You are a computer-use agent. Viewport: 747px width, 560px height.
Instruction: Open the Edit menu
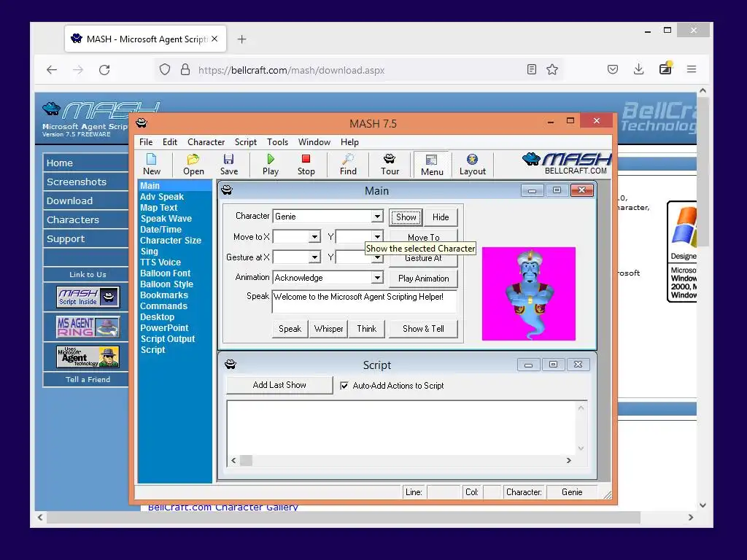(169, 142)
